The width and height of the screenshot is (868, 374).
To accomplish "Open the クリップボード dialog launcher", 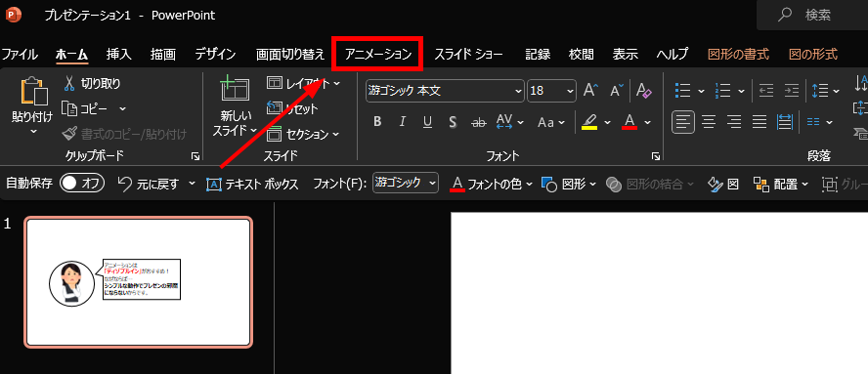I will (x=195, y=156).
